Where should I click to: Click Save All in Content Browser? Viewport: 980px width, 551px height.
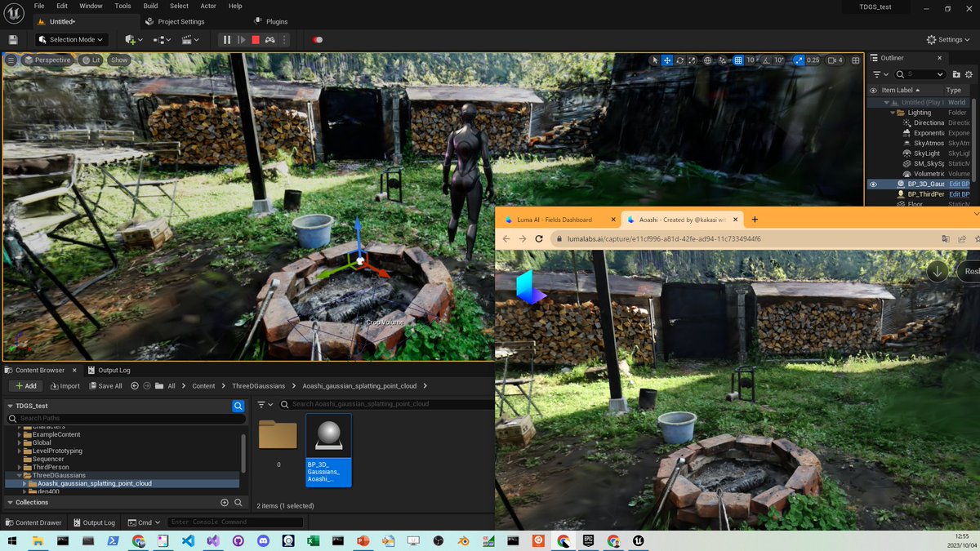[105, 386]
